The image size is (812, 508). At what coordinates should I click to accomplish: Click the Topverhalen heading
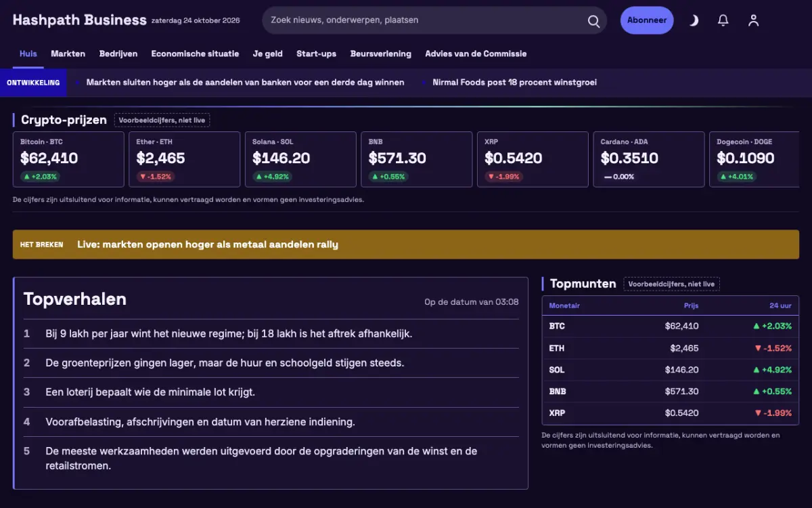pyautogui.click(x=75, y=299)
